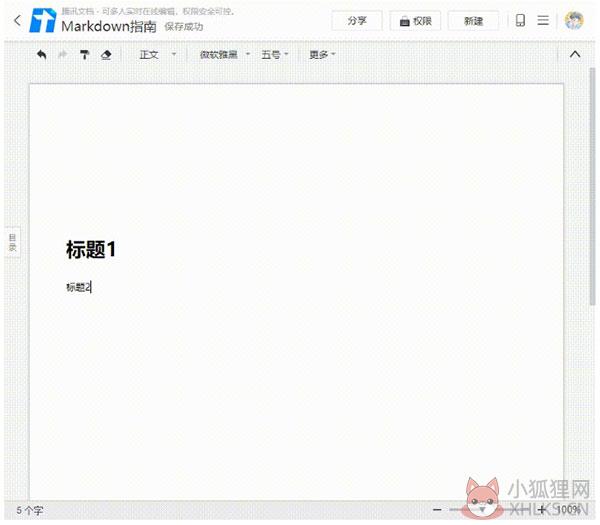Click the 分享 button
Viewport: 600px width, 525px height.
point(357,21)
